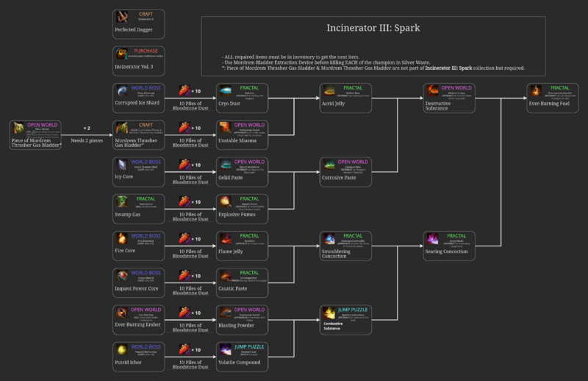Screen dimensions: 588x381
Task: Select the Corrosive Paste icon
Action: [x=329, y=165]
